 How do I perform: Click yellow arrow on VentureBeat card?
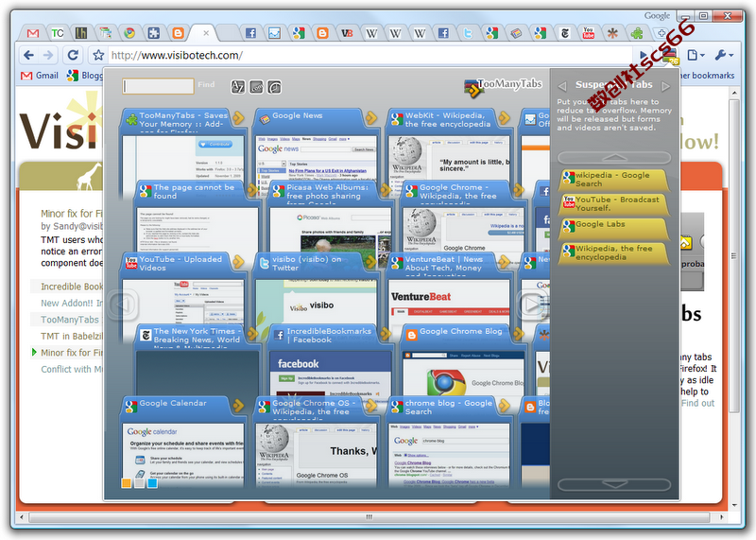[505, 262]
